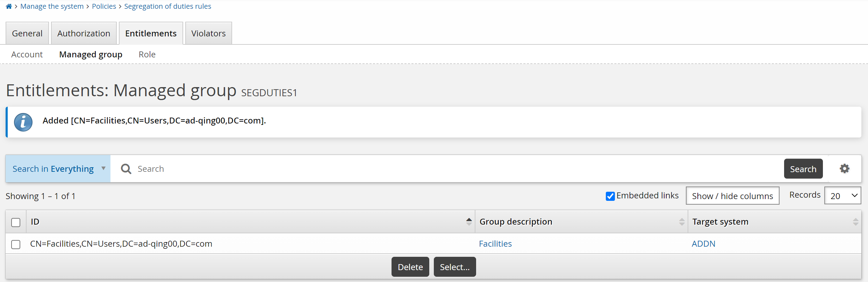Check the Facilities group row checkbox
This screenshot has height=282, width=868.
point(16,244)
